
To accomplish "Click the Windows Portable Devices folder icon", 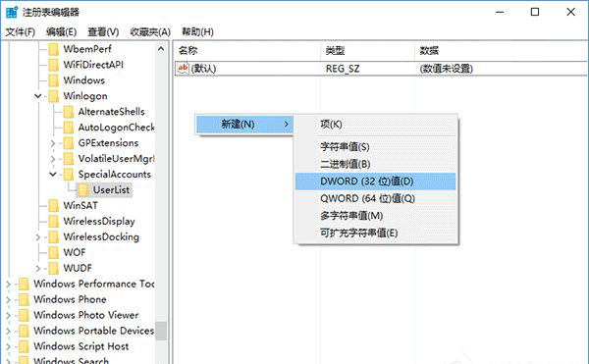I will [24, 331].
